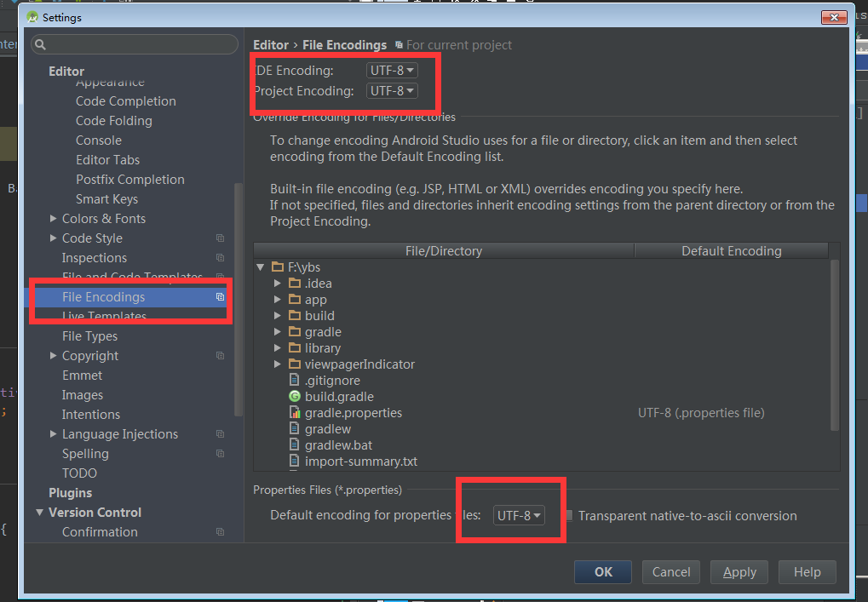Screen dimensions: 868x602
Task: Open Smart Keys settings page
Action: (x=106, y=199)
